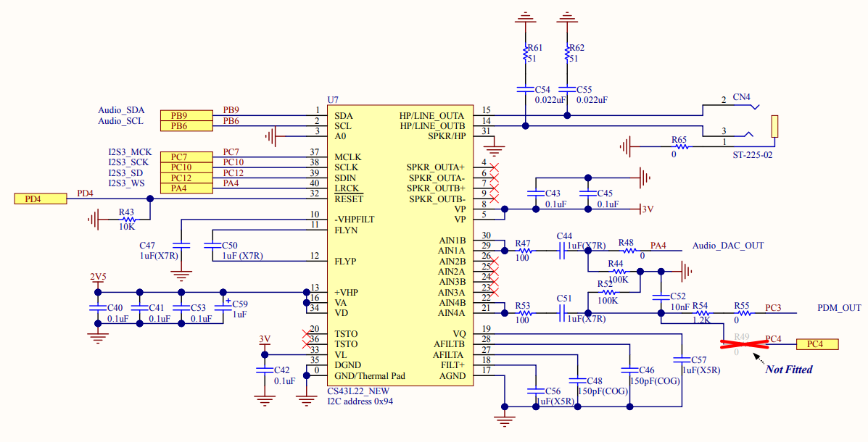
Task: Click the PC12 yellow port box
Action: [186, 178]
